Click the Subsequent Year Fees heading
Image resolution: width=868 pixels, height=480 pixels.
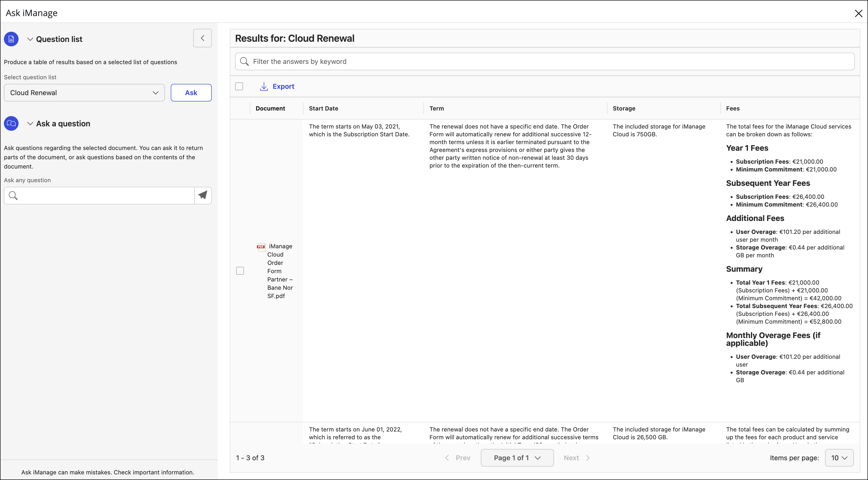tap(768, 183)
